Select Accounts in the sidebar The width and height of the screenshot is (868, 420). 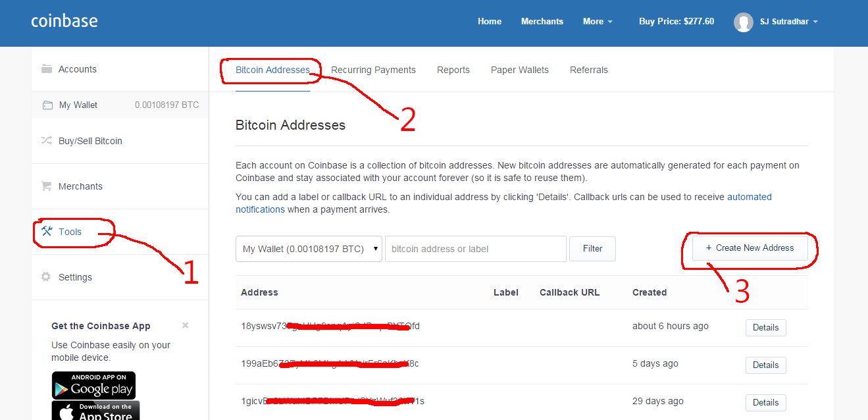click(x=78, y=69)
